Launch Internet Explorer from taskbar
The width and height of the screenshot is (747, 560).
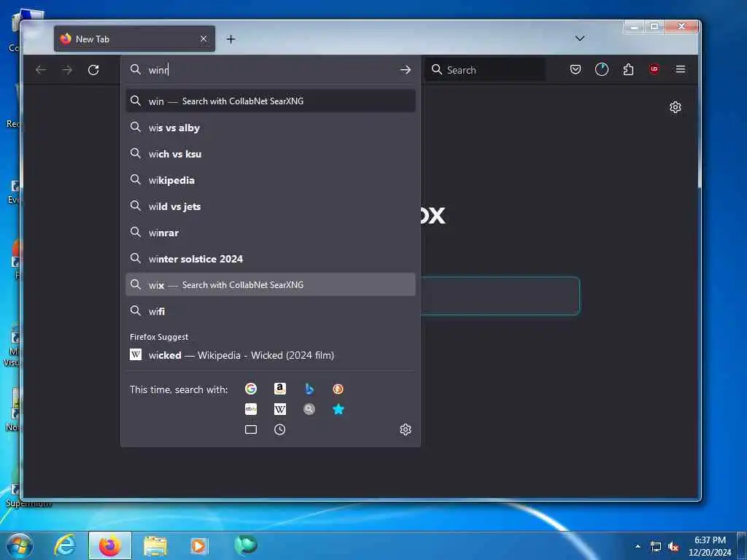click(x=65, y=545)
